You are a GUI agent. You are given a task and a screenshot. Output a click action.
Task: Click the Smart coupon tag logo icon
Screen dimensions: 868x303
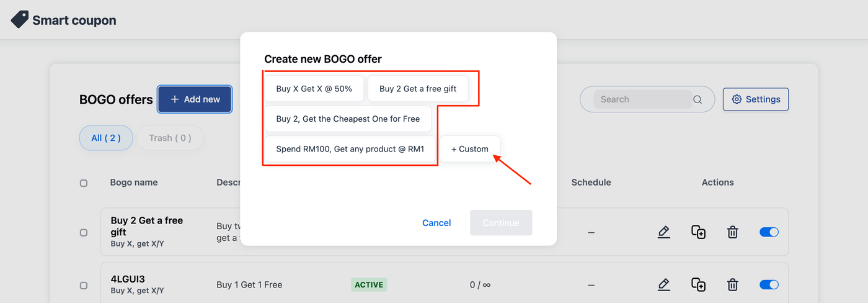(x=19, y=20)
